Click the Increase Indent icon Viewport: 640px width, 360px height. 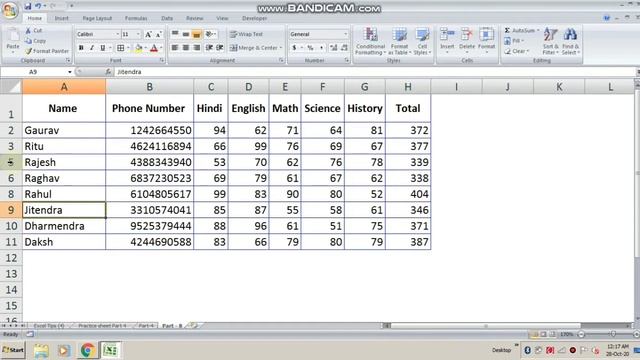[220, 48]
